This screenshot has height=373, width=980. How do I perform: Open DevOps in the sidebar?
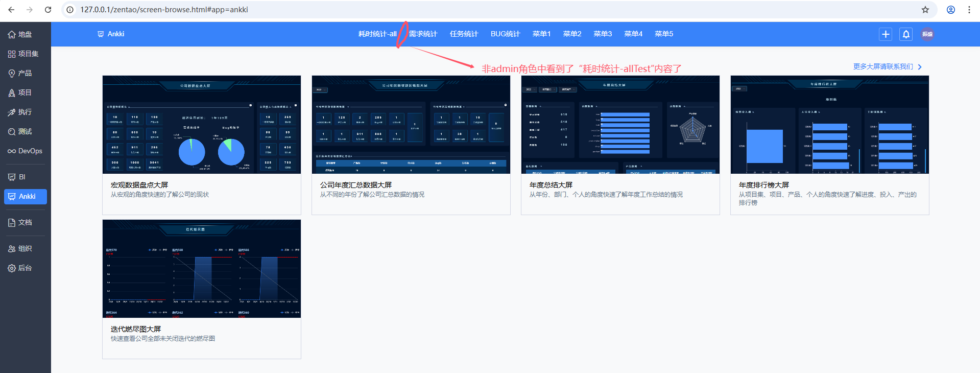tap(25, 151)
